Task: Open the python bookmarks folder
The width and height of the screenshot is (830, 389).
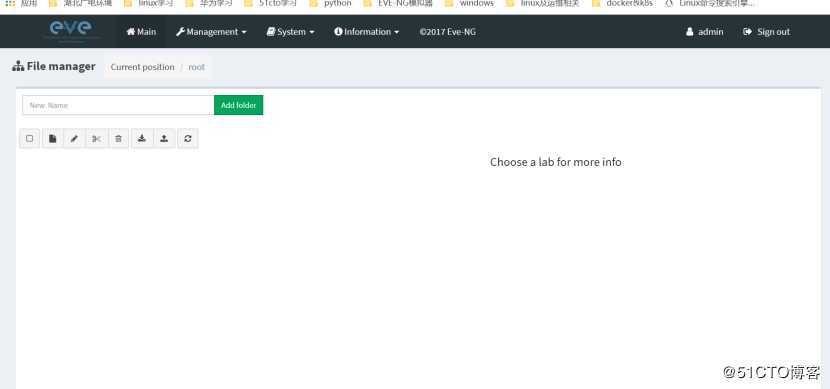Action: 331,3
